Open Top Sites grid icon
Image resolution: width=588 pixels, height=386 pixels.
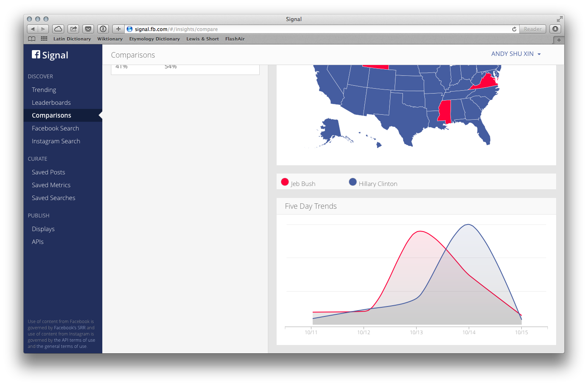[x=44, y=39]
